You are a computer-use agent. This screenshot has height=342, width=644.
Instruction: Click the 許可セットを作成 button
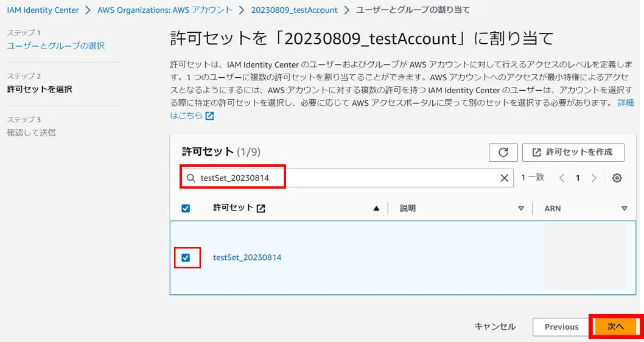tap(573, 152)
